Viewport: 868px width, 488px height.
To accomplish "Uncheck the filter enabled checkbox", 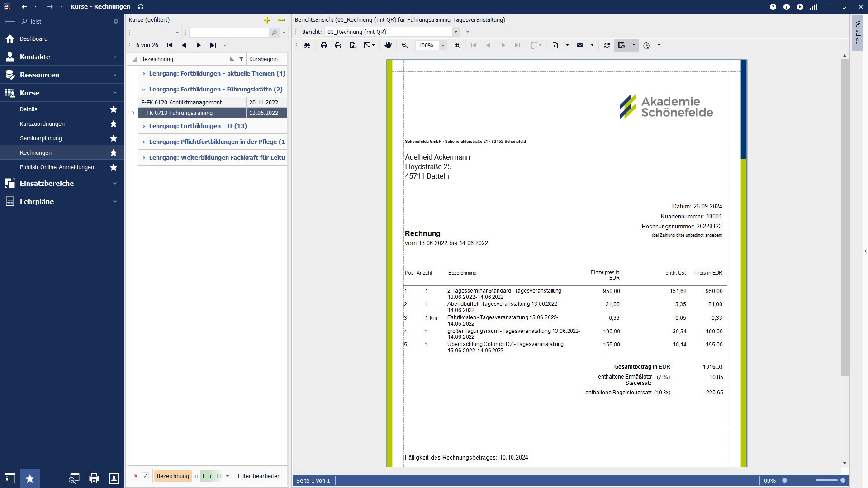I will [145, 476].
